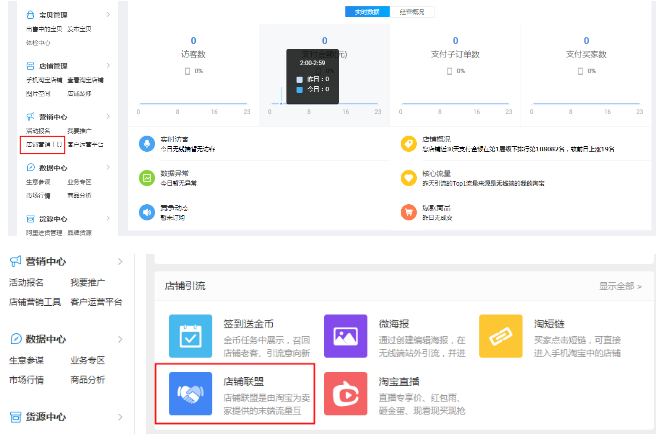The image size is (666, 441).
Task: Expand the 货源中心 section arrow
Action: pyautogui.click(x=121, y=416)
